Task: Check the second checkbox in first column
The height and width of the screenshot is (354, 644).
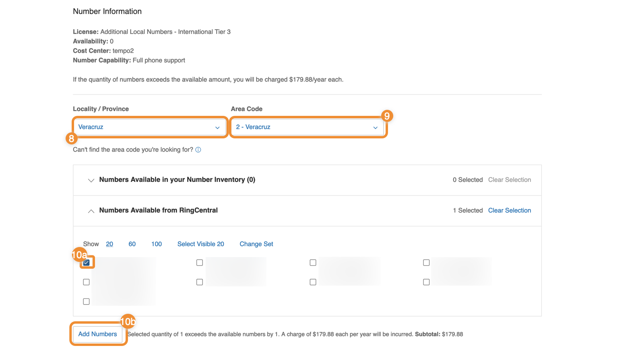Action: click(86, 282)
